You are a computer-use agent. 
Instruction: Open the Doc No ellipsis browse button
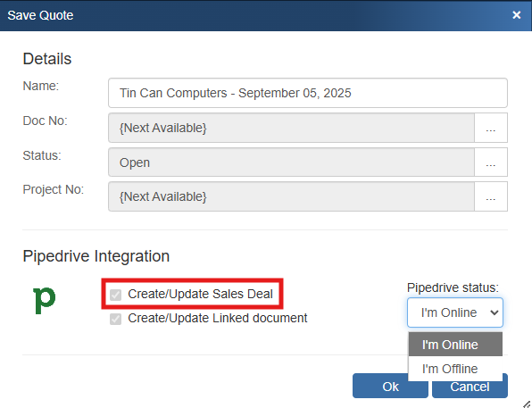click(491, 128)
